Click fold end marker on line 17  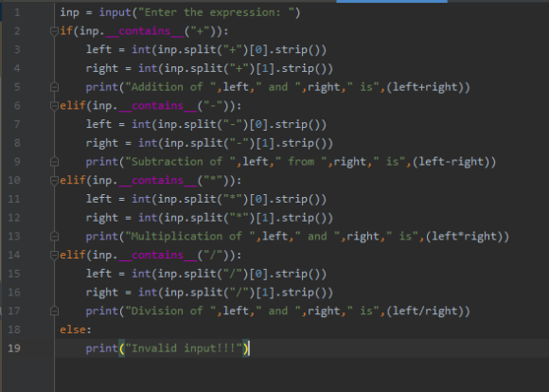click(54, 312)
